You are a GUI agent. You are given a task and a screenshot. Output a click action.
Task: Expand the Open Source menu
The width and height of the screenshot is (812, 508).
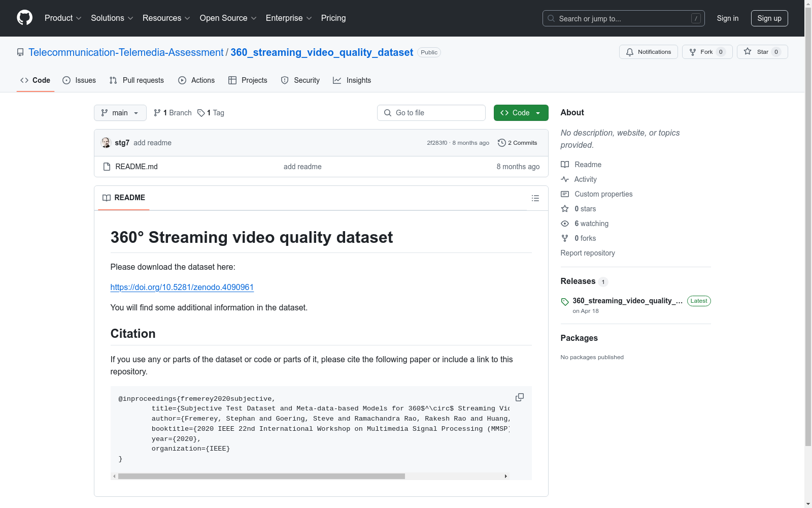coord(228,18)
